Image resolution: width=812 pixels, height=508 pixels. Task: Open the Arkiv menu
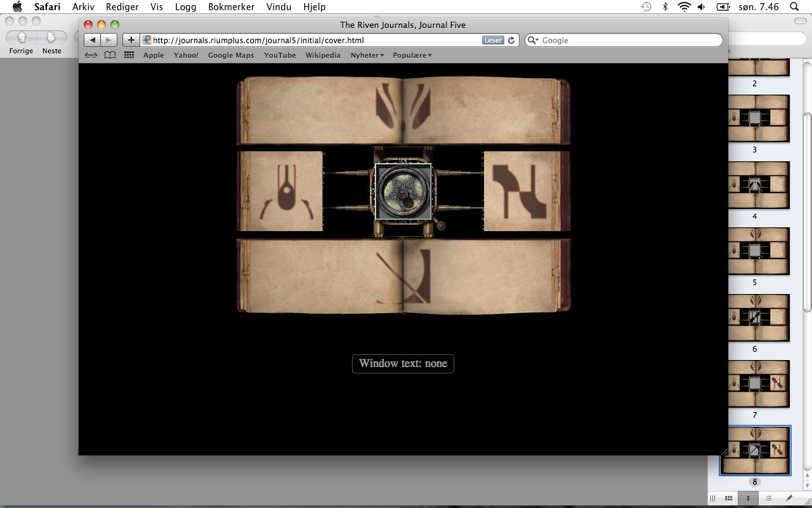83,7
